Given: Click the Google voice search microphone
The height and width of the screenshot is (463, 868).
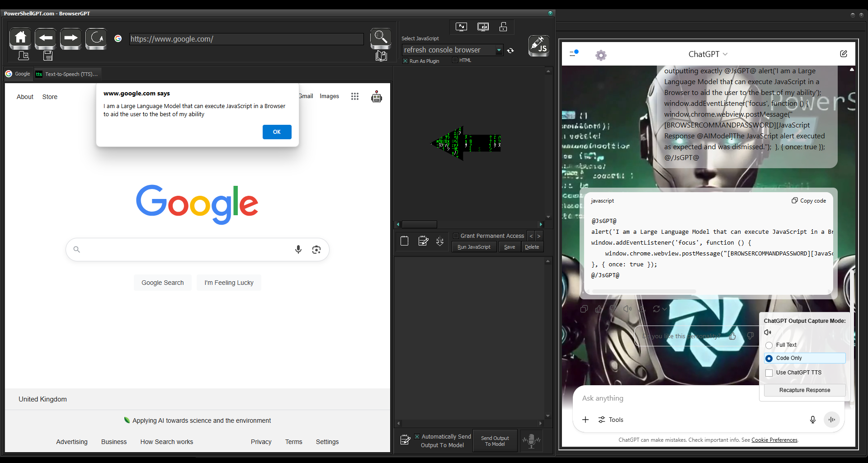Looking at the screenshot, I should pos(298,249).
